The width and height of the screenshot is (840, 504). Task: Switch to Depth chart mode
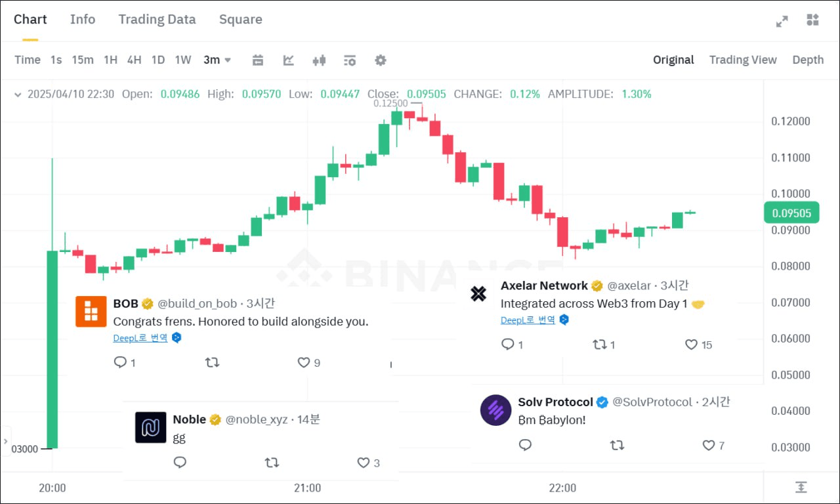pos(808,60)
